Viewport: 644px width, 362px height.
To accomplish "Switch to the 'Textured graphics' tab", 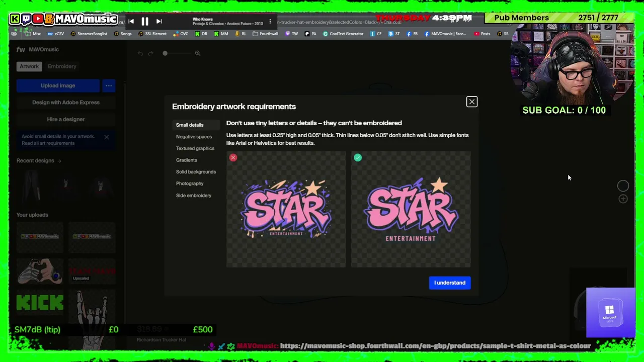I will (195, 148).
